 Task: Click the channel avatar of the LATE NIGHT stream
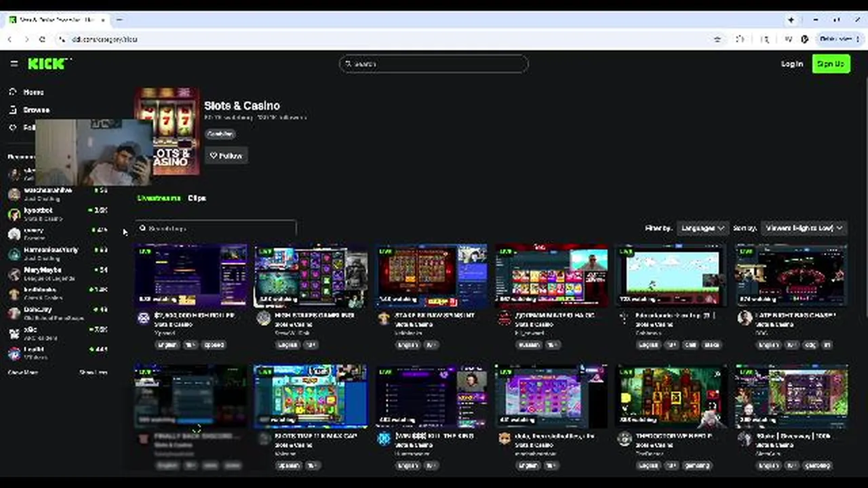[745, 319]
